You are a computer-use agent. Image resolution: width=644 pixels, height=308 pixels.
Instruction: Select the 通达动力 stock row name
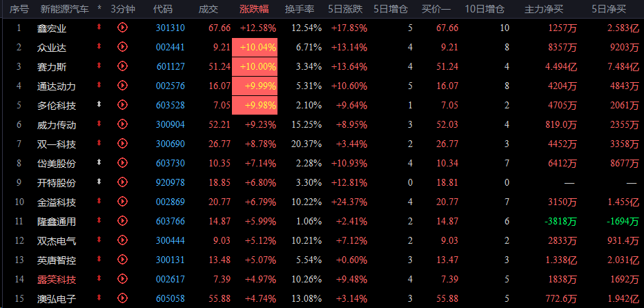click(57, 86)
